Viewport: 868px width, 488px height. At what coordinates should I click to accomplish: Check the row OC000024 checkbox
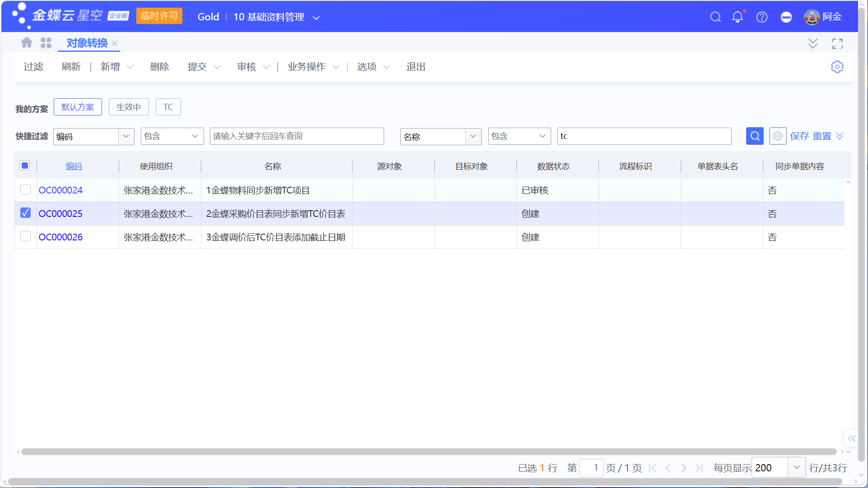coord(25,189)
